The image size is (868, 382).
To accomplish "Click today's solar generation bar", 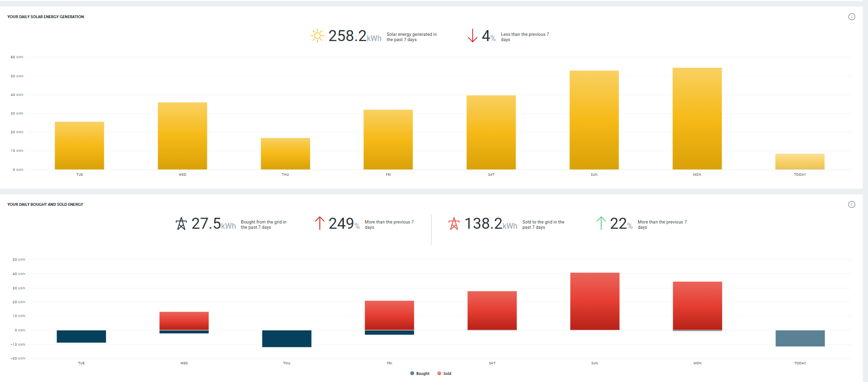I will coord(800,161).
